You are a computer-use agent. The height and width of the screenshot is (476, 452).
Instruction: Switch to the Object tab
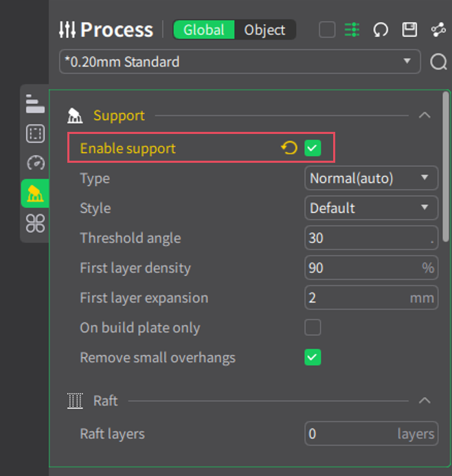(264, 30)
